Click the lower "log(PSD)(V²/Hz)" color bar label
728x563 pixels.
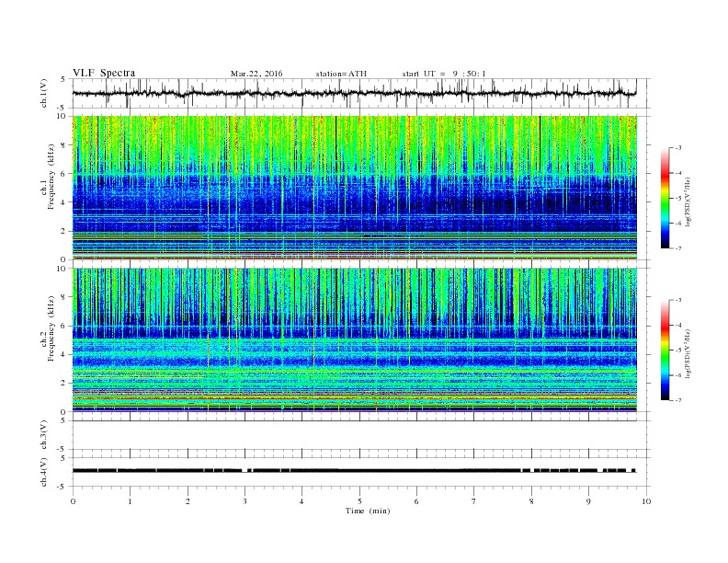pos(688,353)
